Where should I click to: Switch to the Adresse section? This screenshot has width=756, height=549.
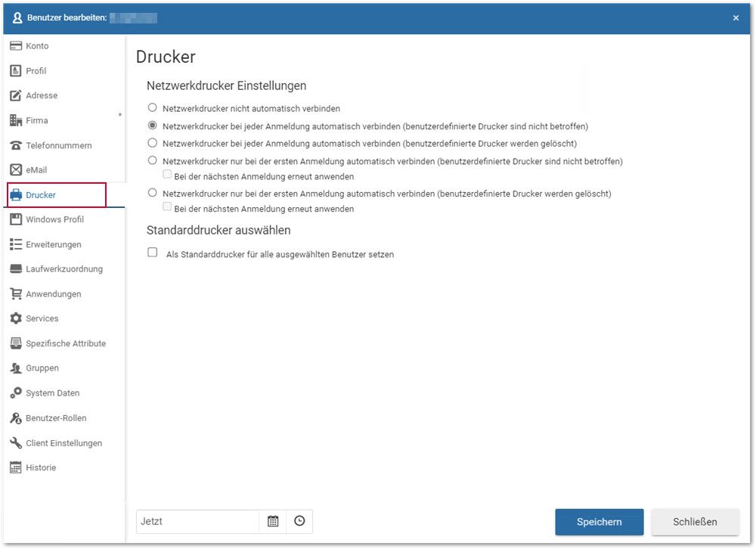tap(42, 95)
